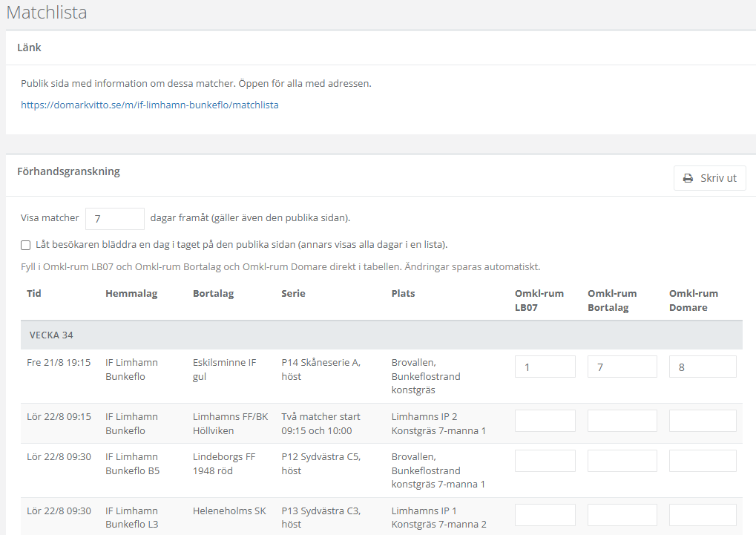Click the Tid column header
Image resolution: width=756 pixels, height=535 pixels.
[33, 293]
